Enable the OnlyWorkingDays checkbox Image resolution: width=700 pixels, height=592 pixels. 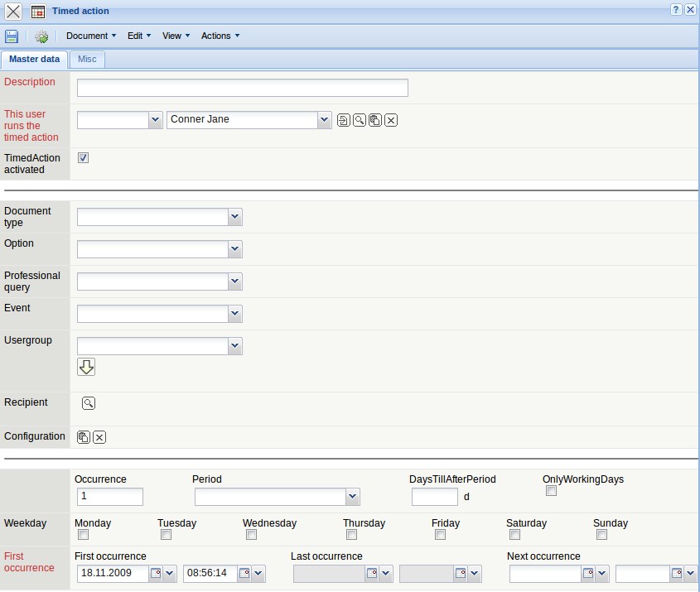point(551,491)
